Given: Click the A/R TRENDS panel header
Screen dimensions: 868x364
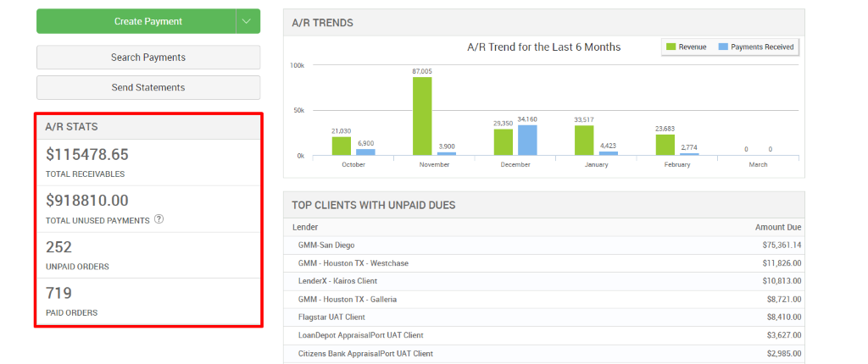Looking at the screenshot, I should point(543,23).
